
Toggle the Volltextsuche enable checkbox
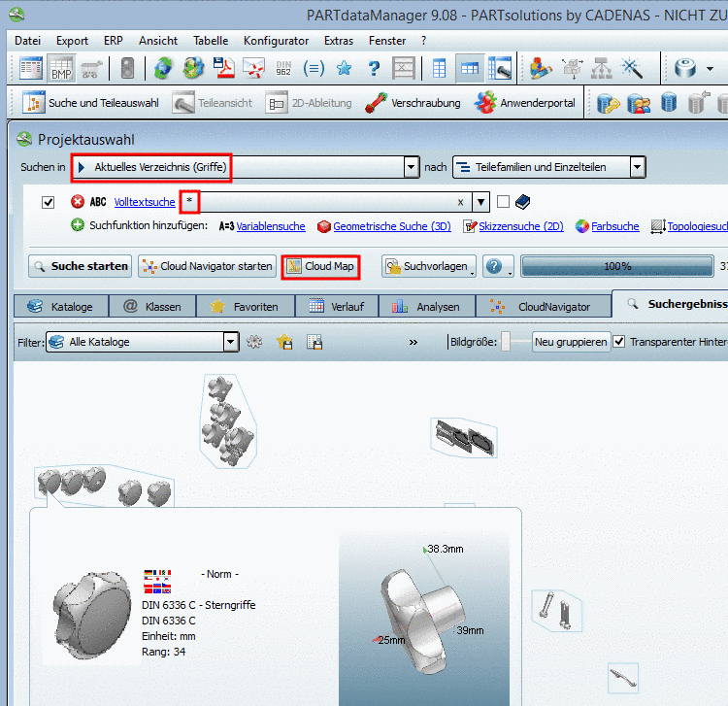(x=48, y=202)
